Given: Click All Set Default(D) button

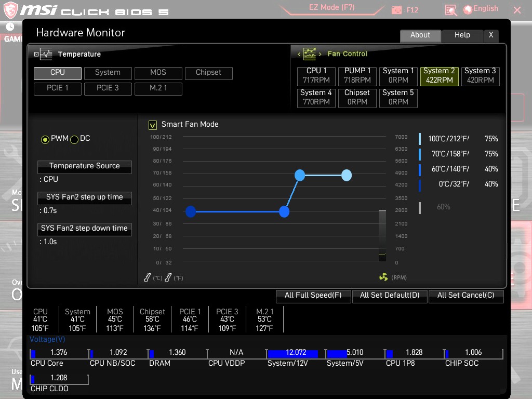Looking at the screenshot, I should (390, 296).
